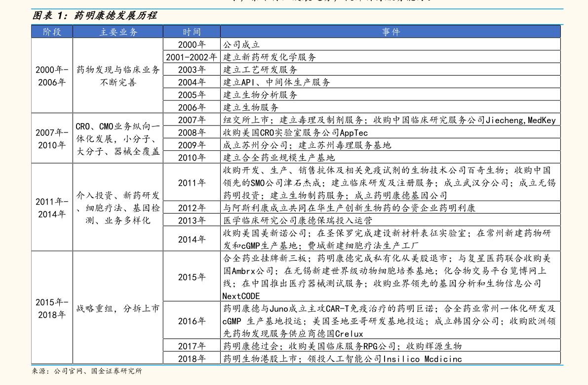Screen dimensions: 588x385
Task: Click the 2000年-2006年 stage cell
Action: 52,76
